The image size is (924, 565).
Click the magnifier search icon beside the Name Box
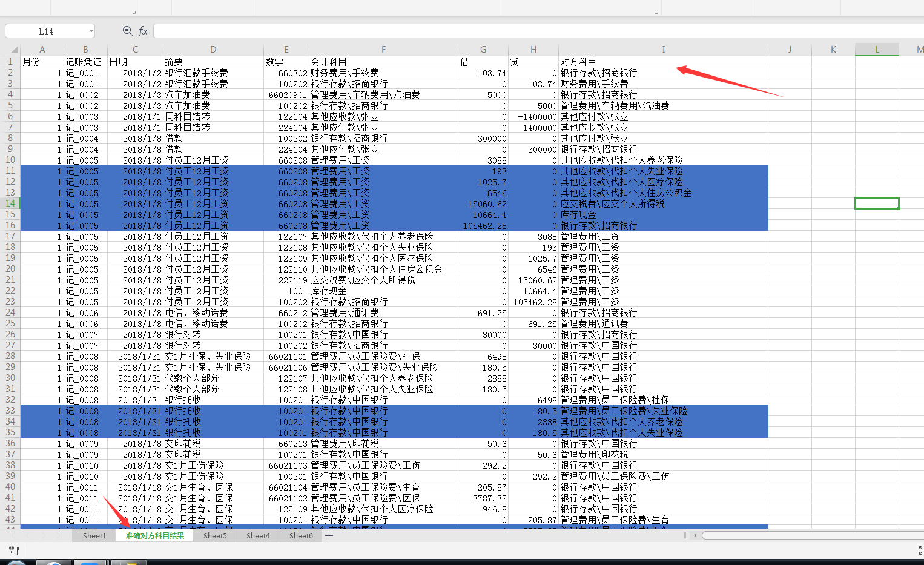tap(127, 30)
